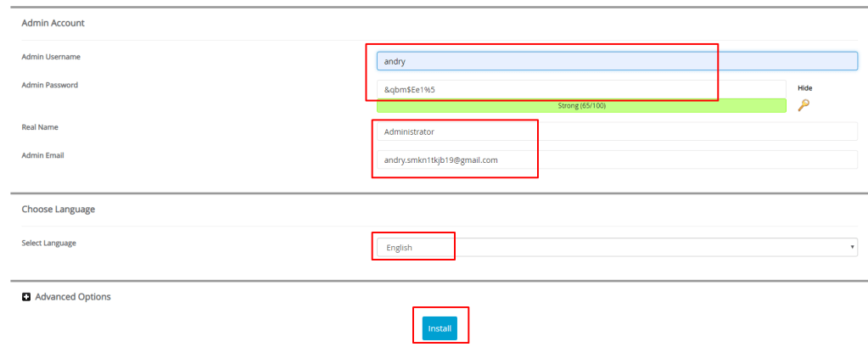
Task: Expand Advanced Options with the plus icon
Action: click(x=26, y=297)
